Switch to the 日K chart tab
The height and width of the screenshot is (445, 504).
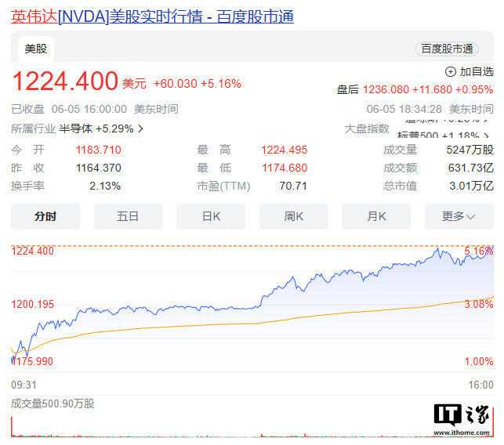(211, 216)
